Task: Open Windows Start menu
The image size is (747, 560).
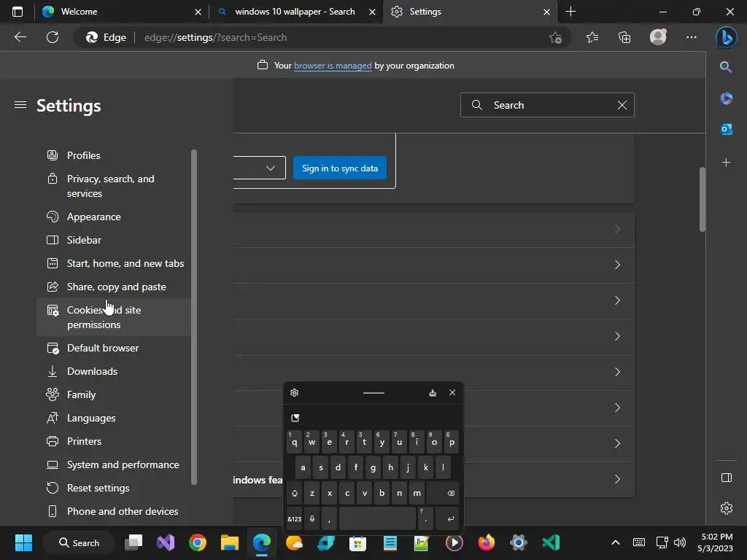Action: click(x=23, y=542)
